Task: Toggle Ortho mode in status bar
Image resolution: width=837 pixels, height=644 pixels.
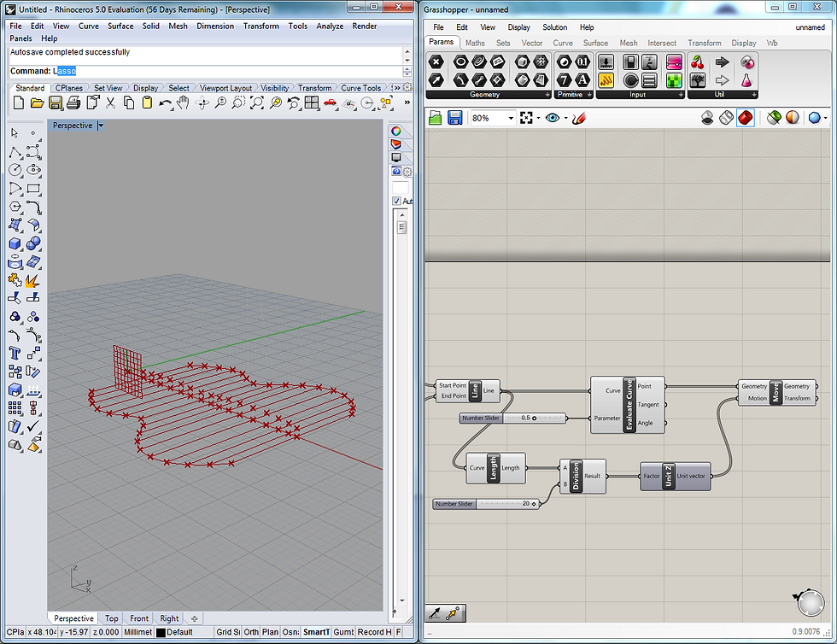Action: pos(251,632)
